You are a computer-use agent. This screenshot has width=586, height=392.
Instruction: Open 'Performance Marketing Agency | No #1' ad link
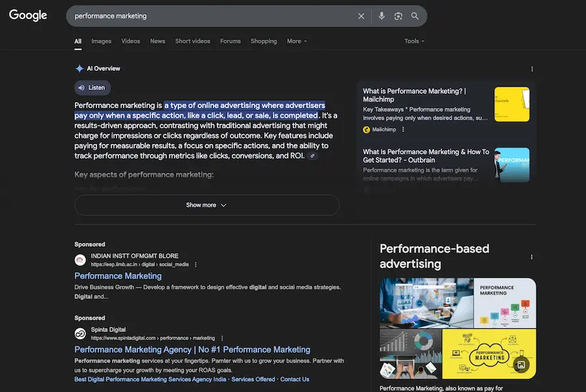pos(192,350)
